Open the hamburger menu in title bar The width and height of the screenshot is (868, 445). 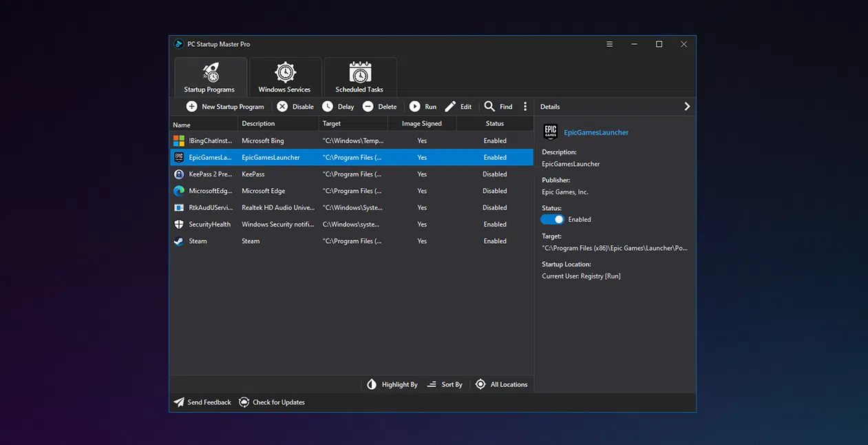609,44
